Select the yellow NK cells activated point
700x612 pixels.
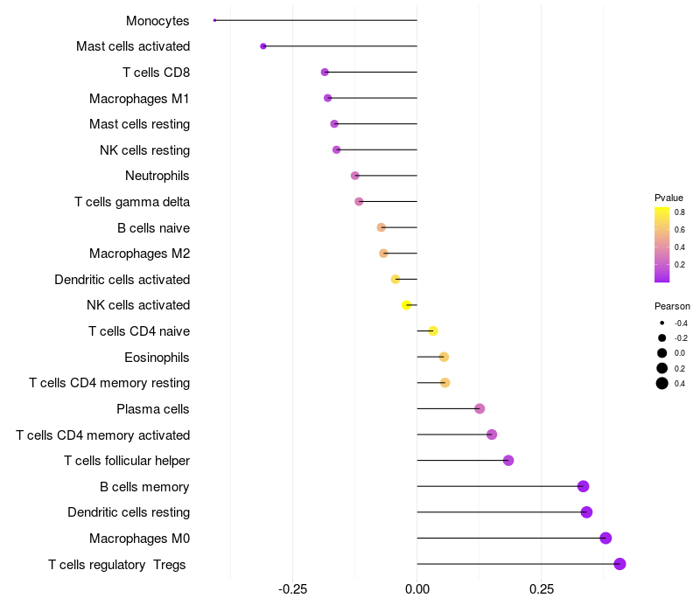click(x=406, y=305)
